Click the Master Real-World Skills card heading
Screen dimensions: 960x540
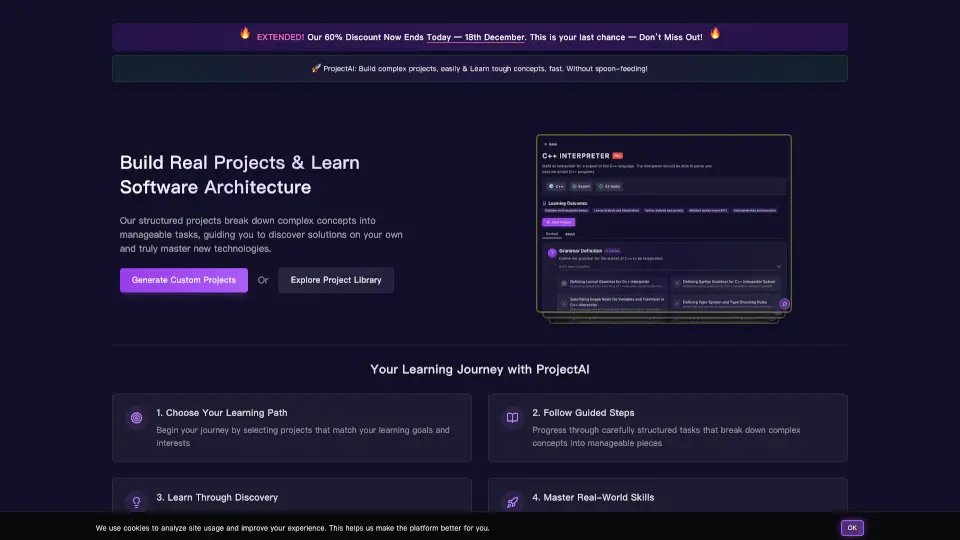point(593,497)
